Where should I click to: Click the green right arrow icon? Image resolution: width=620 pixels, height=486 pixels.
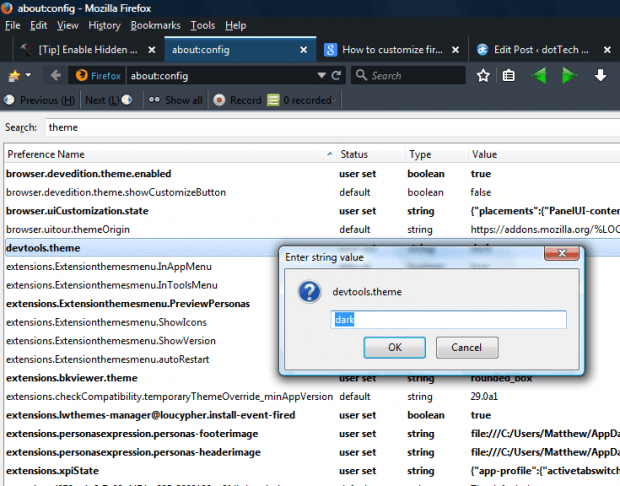click(569, 75)
